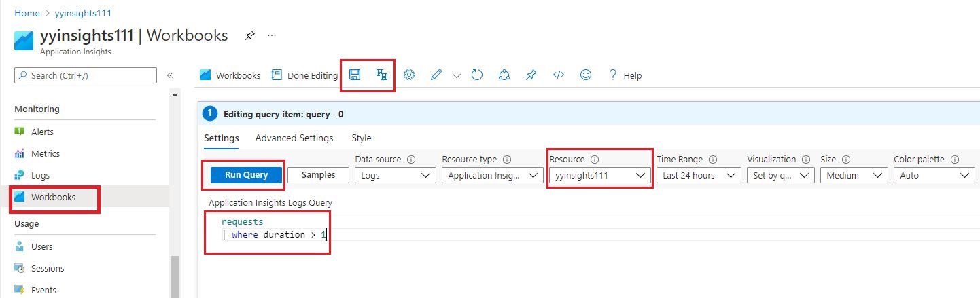Image resolution: width=980 pixels, height=298 pixels.
Task: Click the Samples button
Action: [x=318, y=175]
